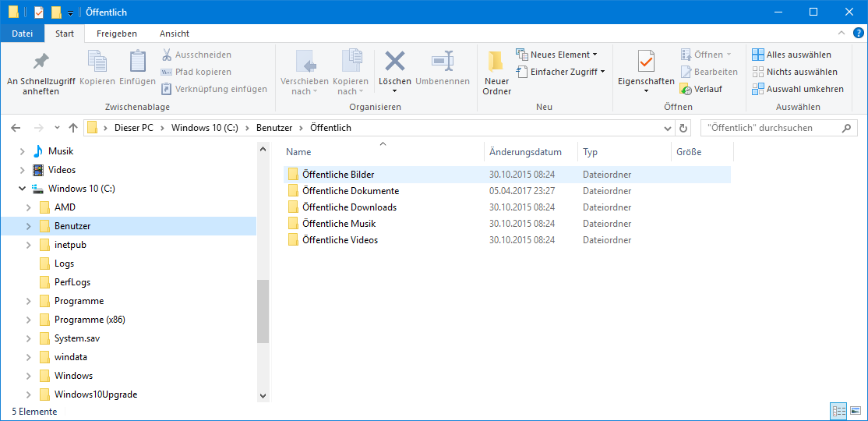Sort by the Name column header

click(383, 152)
